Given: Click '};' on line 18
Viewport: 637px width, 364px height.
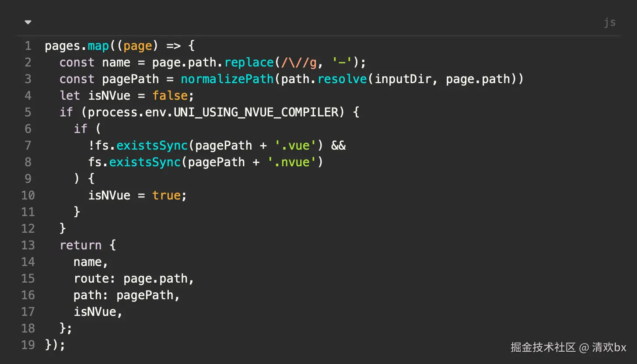Looking at the screenshot, I should click(x=66, y=329).
